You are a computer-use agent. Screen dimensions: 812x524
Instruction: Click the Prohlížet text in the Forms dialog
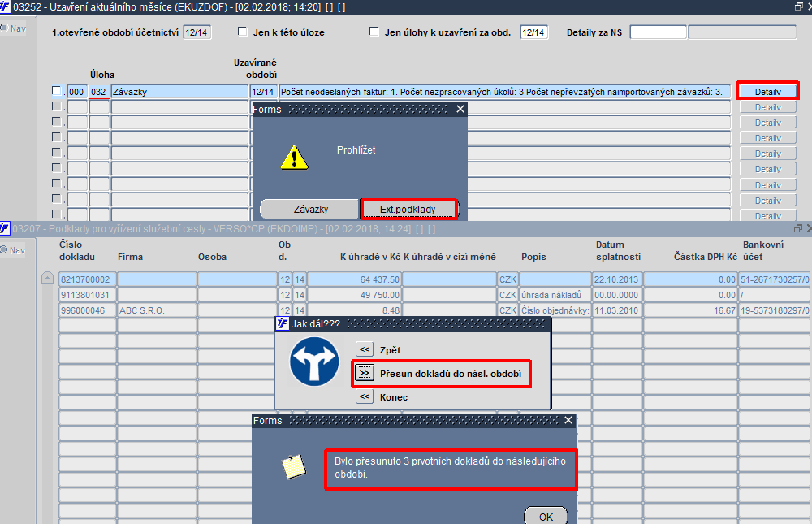(356, 149)
